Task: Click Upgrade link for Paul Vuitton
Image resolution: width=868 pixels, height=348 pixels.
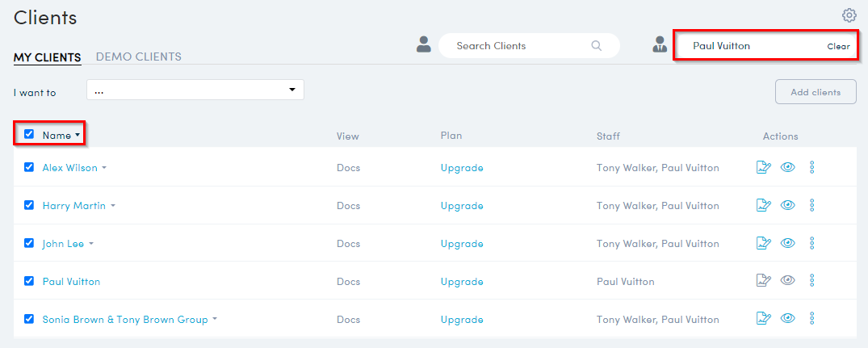Action: coord(462,282)
